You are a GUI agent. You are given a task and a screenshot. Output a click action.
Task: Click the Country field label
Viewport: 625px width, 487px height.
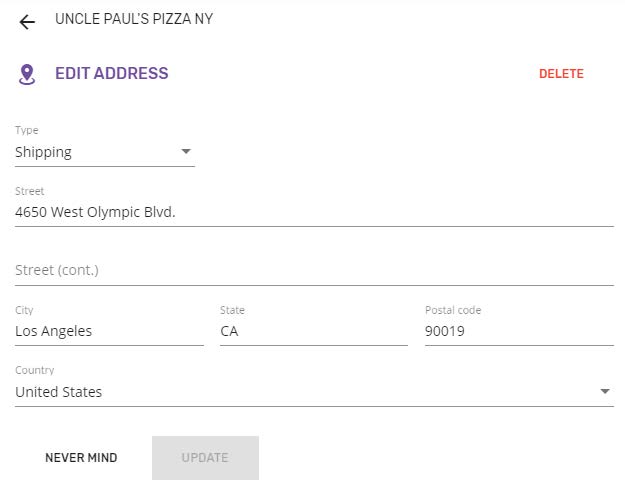(x=35, y=370)
